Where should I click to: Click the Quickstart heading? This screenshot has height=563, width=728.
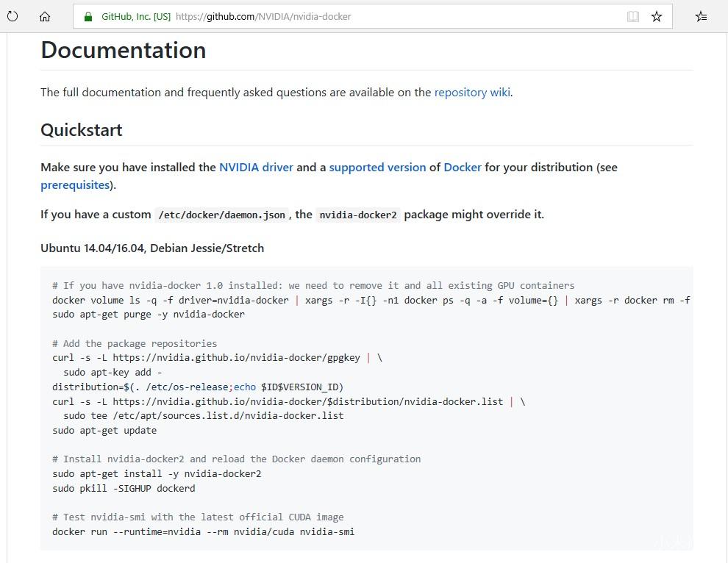81,130
